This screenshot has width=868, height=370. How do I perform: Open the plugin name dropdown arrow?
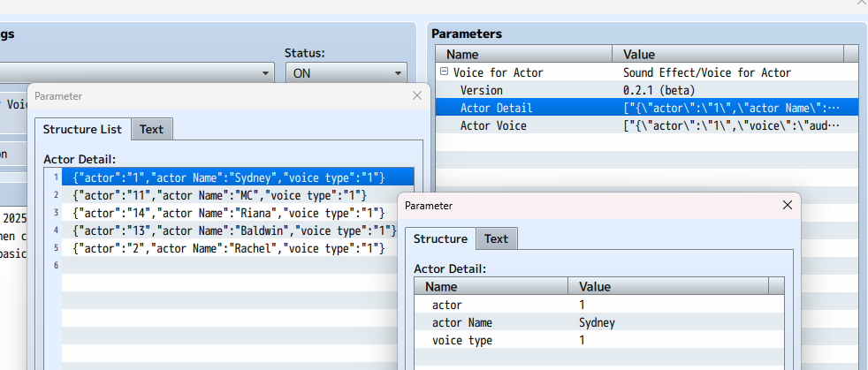click(266, 73)
